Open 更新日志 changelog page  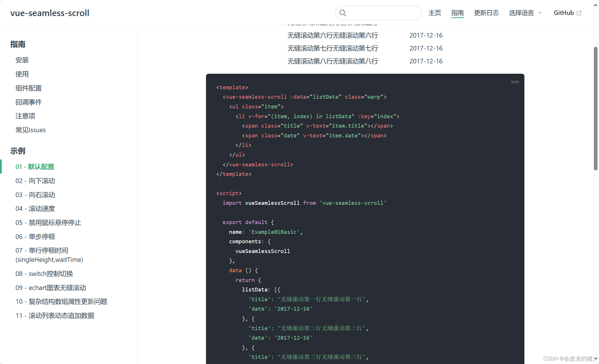[x=486, y=13]
